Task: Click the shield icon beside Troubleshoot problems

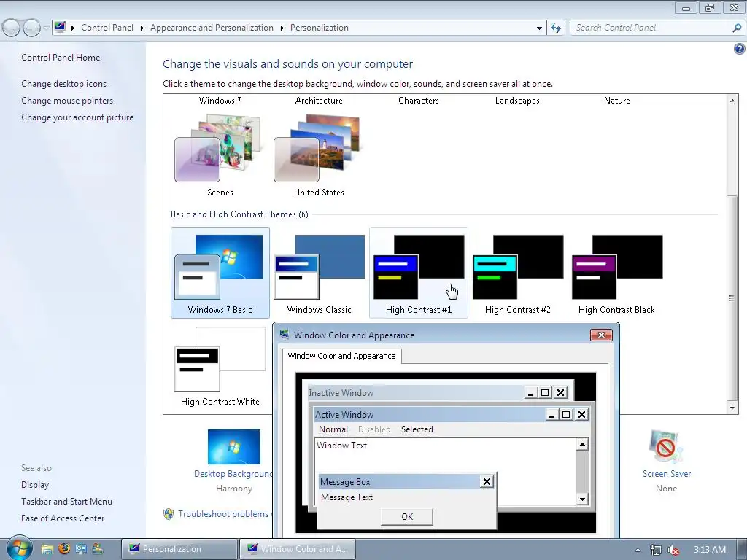Action: (x=169, y=514)
